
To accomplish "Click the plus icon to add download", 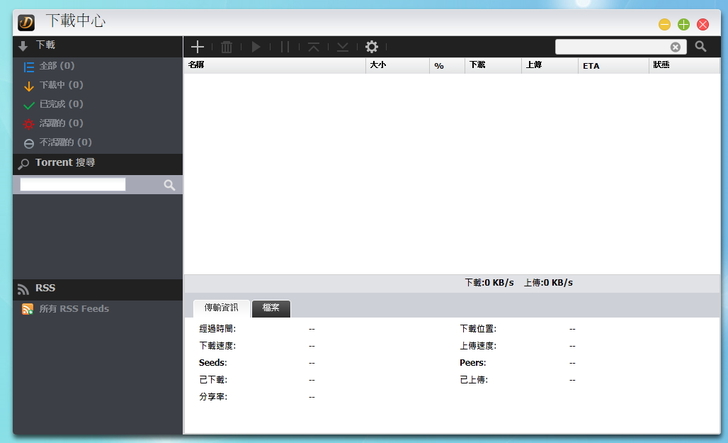I will 198,47.
